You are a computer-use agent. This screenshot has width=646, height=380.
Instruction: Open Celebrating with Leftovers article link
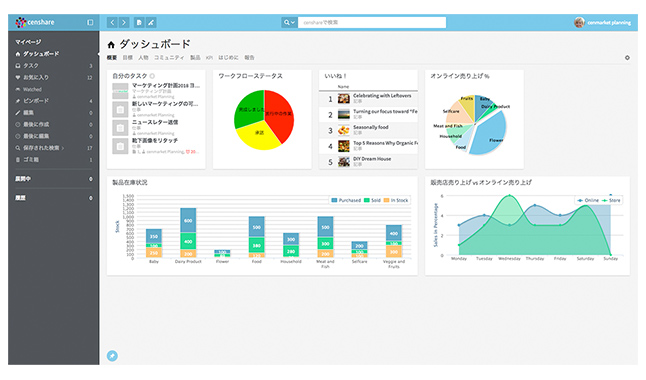pos(382,96)
